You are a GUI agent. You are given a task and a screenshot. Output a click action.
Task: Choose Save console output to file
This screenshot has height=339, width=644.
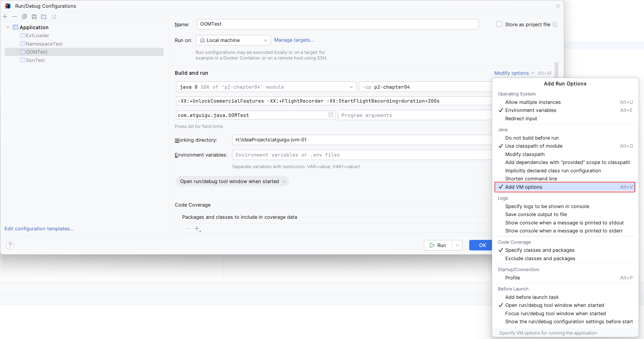point(536,214)
